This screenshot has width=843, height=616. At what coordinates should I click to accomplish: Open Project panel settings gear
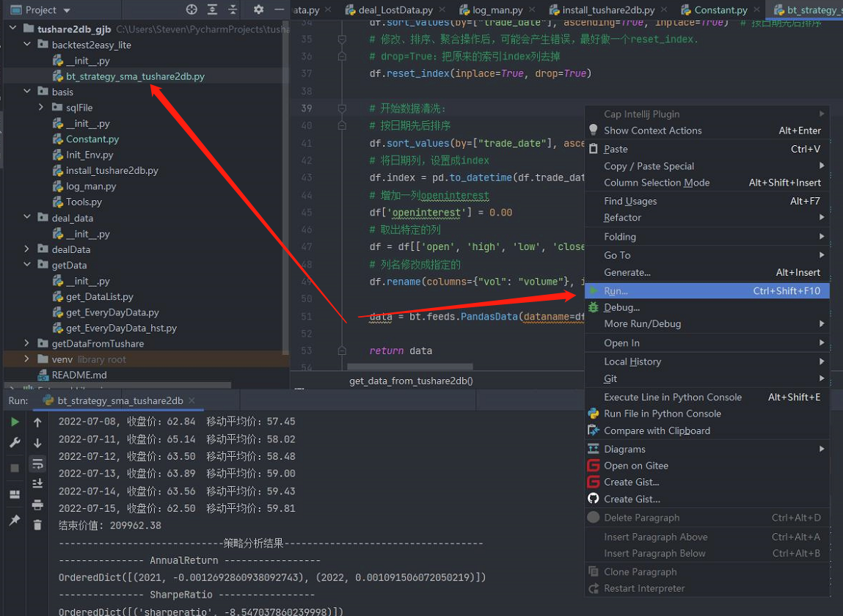pyautogui.click(x=258, y=10)
